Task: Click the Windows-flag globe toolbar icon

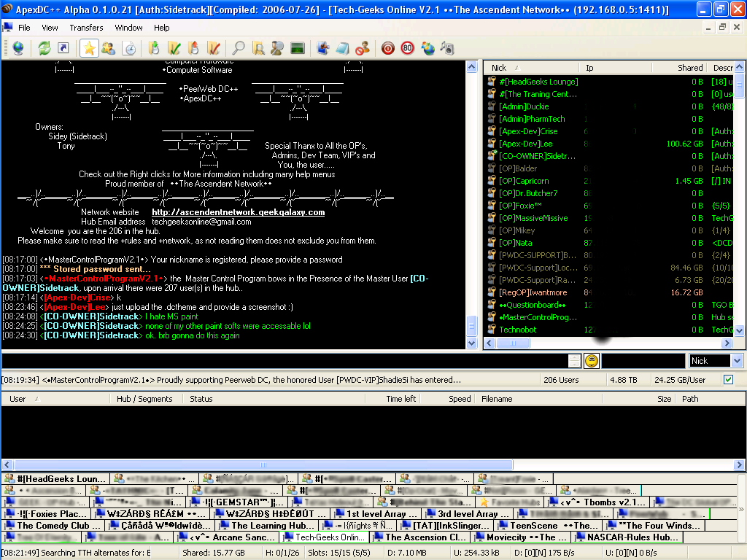Action: coord(427,48)
